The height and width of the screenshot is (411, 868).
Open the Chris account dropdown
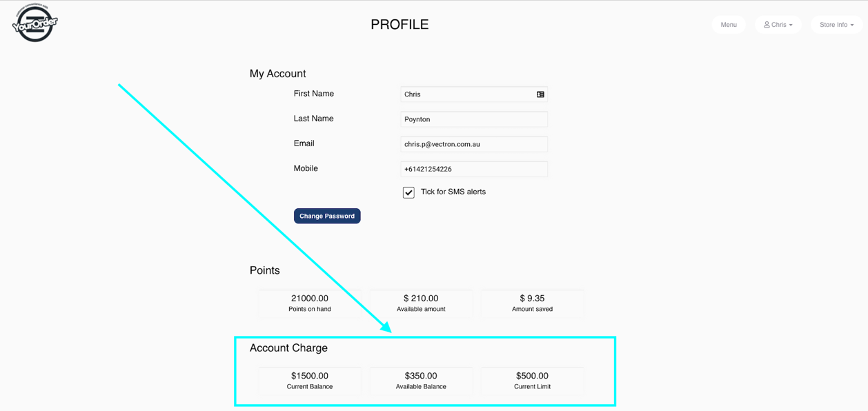[778, 25]
